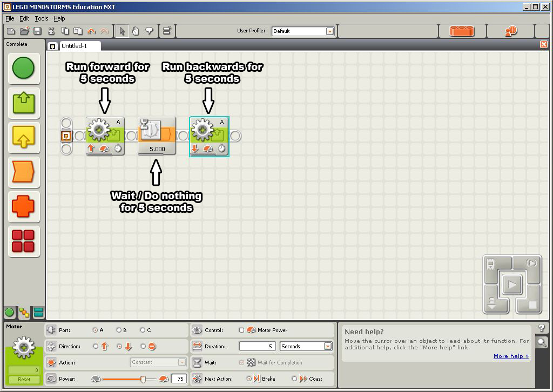This screenshot has width=553, height=392.
Task: Open the Help menu
Action: click(x=59, y=18)
